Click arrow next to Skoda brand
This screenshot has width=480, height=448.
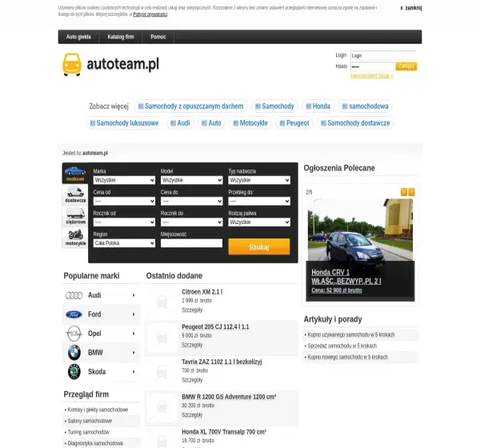(134, 372)
